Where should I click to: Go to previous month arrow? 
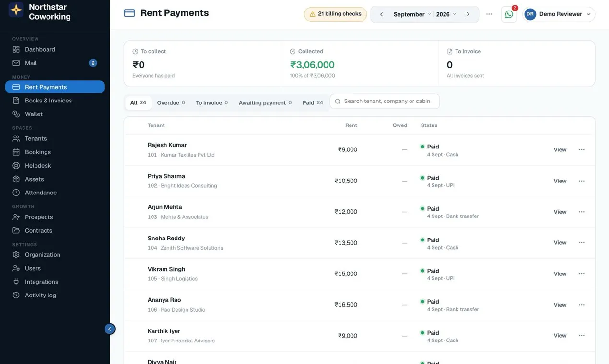point(381,14)
